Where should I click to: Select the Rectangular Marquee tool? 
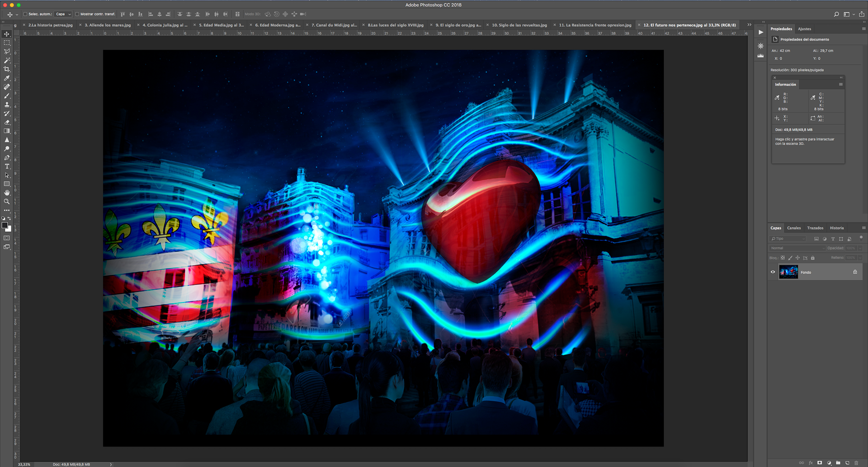pos(7,43)
